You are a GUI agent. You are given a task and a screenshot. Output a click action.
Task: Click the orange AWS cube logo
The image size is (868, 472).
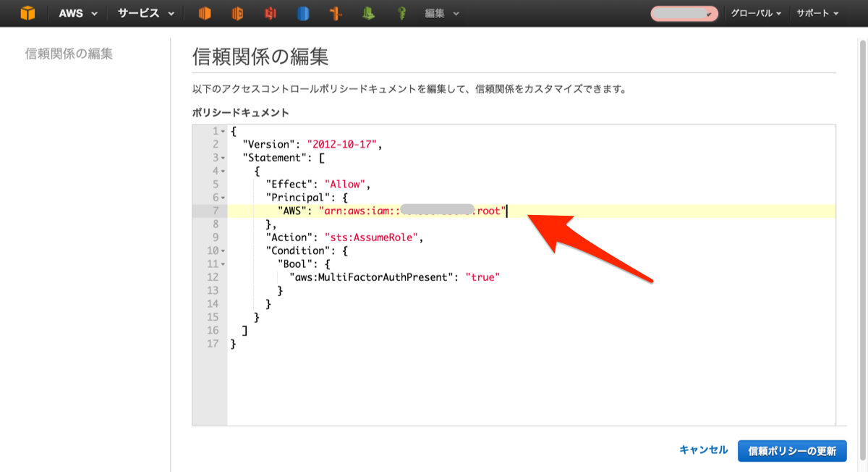coord(27,13)
